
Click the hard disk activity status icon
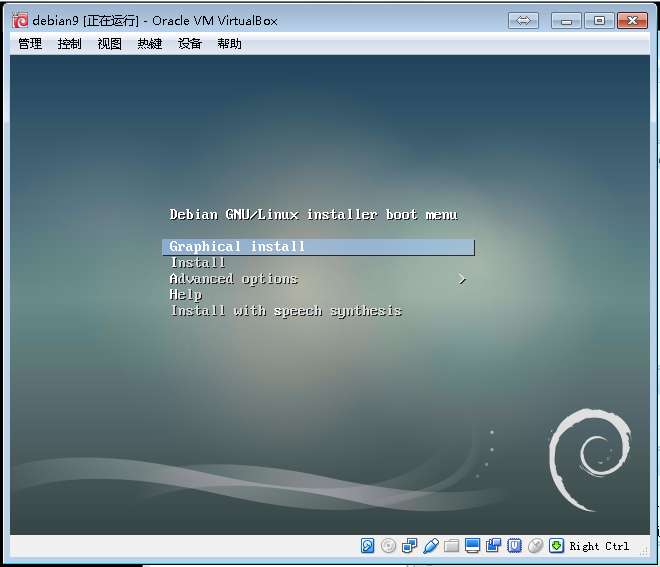tap(367, 546)
